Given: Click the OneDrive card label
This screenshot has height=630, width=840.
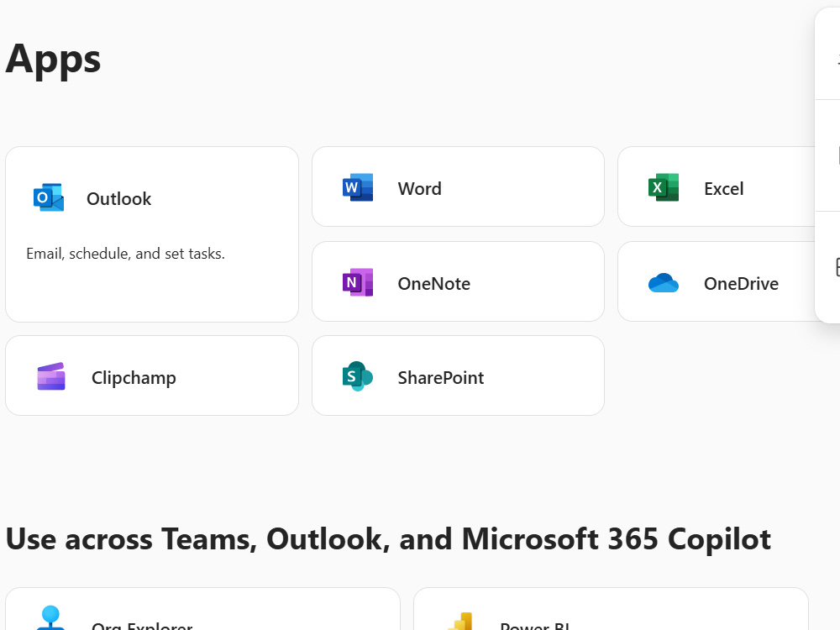Looking at the screenshot, I should [742, 283].
